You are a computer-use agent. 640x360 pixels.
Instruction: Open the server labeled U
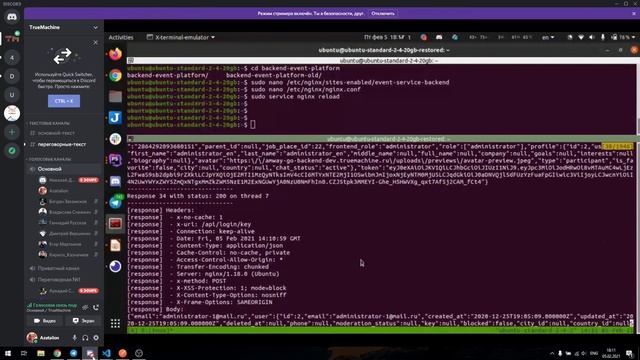pyautogui.click(x=12, y=95)
